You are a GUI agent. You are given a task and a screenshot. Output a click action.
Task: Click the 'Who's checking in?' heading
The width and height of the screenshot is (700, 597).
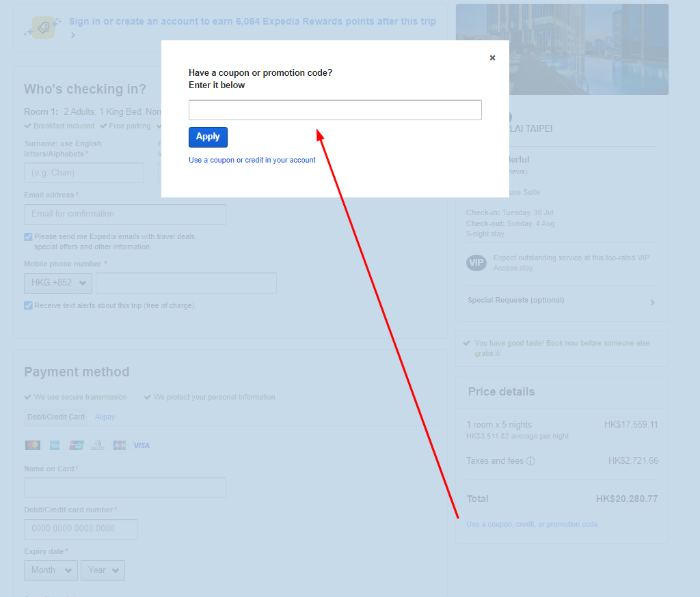pos(85,89)
